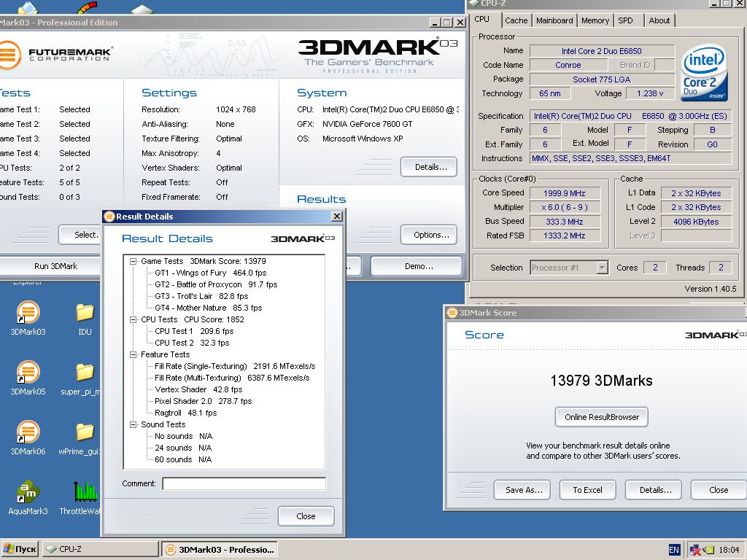
Task: Click Close button in Result Details dialog
Action: pos(306,516)
